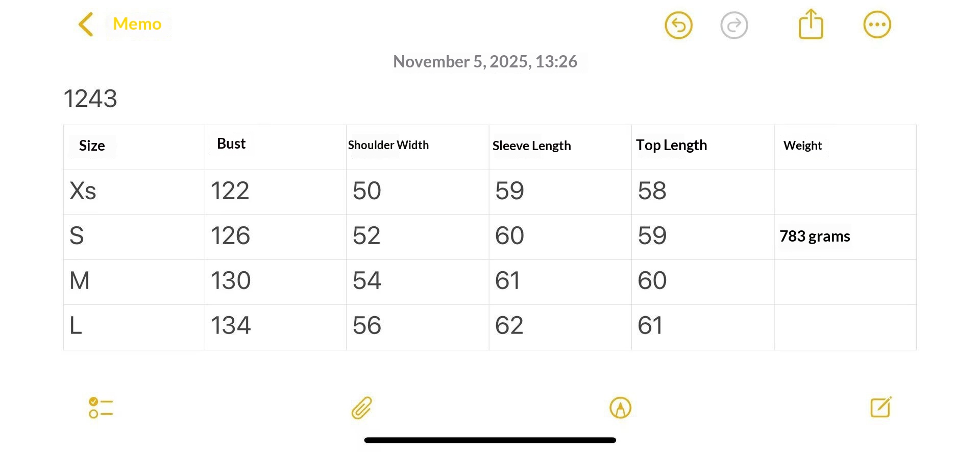Click the note title 1243
The width and height of the screenshot is (980, 452).
click(x=90, y=99)
